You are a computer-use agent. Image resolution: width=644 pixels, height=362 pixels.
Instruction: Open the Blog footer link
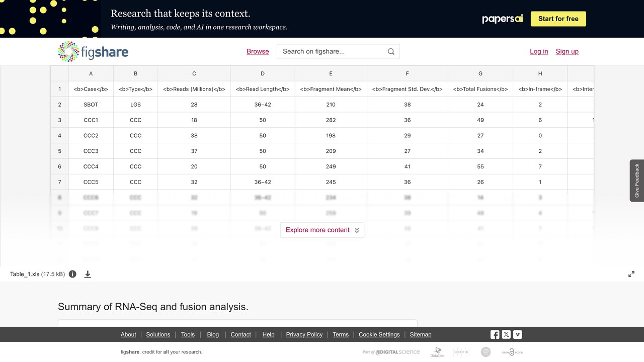coord(213,334)
